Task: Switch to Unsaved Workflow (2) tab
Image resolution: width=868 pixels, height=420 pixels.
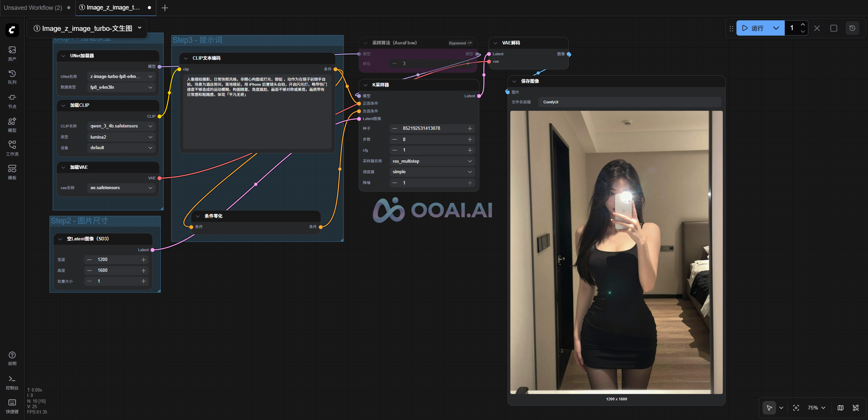Action: pyautogui.click(x=33, y=7)
